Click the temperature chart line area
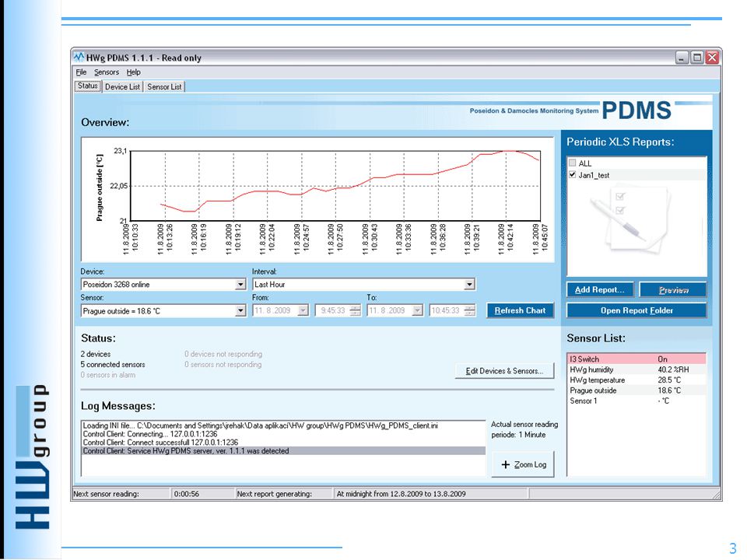This screenshot has height=560, width=747. 335,186
